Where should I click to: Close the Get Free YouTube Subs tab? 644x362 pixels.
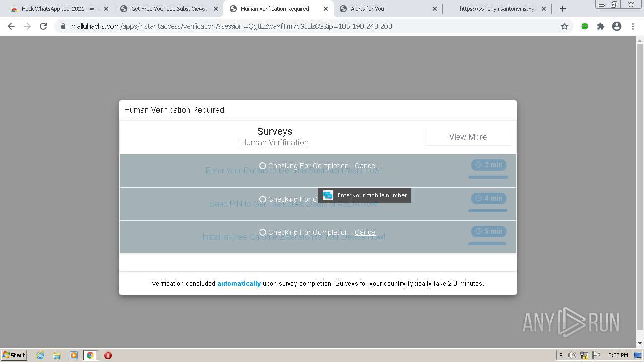point(216,9)
